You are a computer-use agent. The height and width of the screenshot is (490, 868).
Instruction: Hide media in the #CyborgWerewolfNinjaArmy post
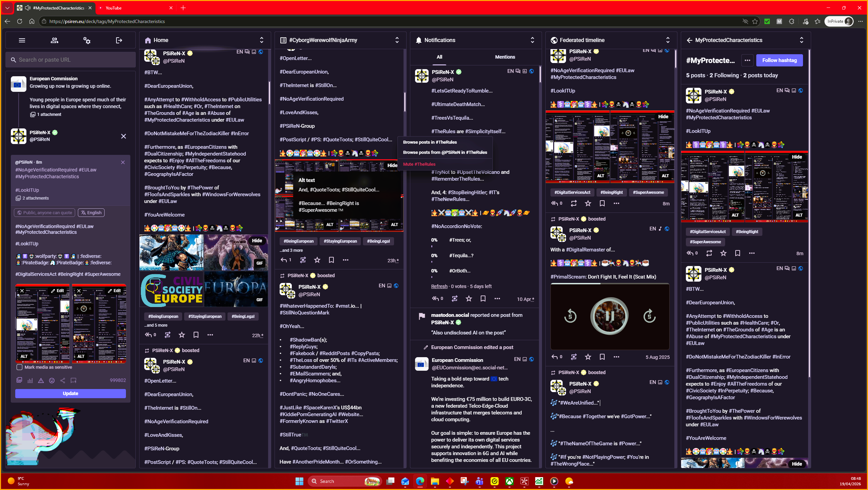[x=392, y=165]
